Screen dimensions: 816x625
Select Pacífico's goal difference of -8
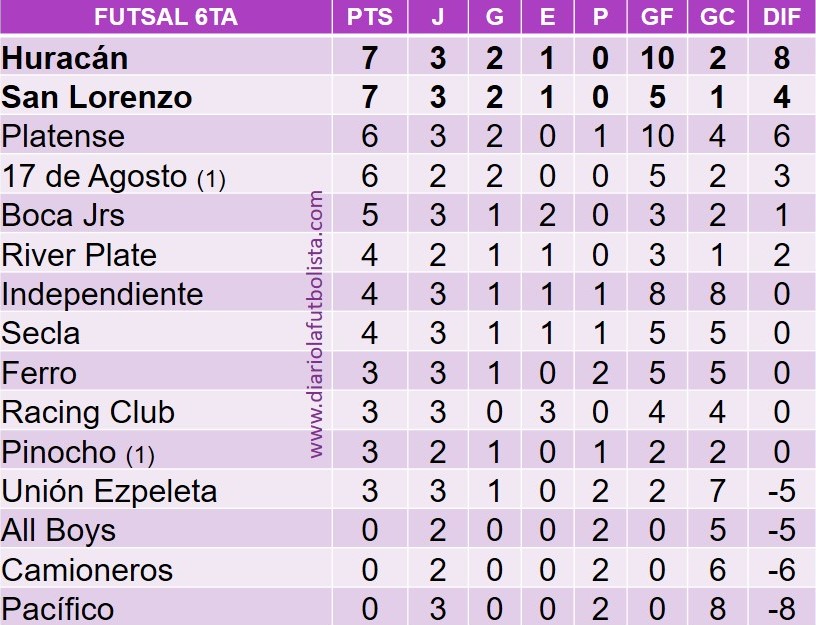tap(781, 608)
